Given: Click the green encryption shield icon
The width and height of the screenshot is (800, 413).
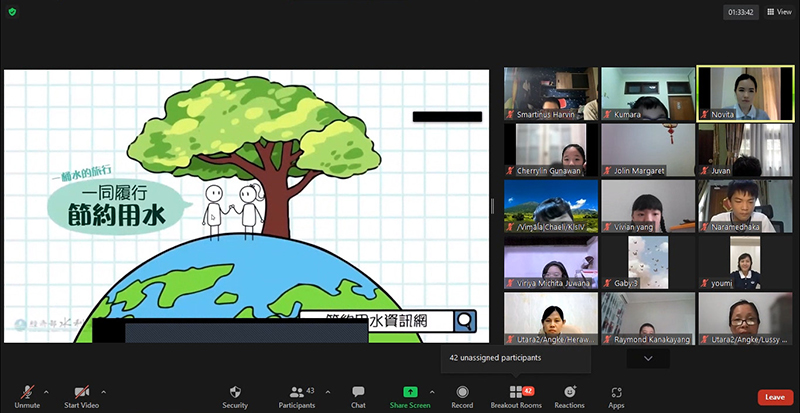Looking at the screenshot, I should click(x=11, y=12).
